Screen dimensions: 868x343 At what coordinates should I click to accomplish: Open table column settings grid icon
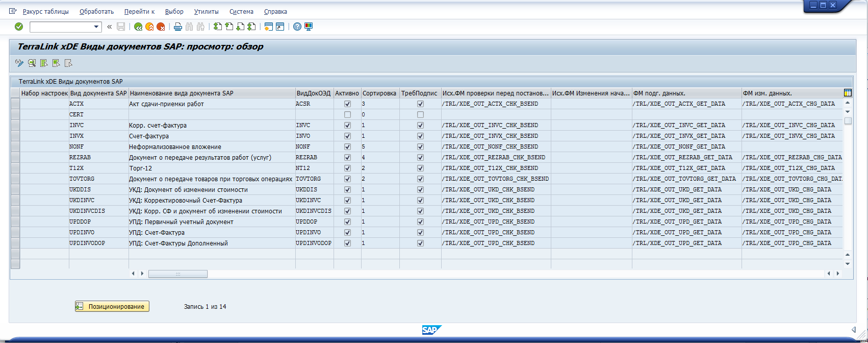click(847, 93)
